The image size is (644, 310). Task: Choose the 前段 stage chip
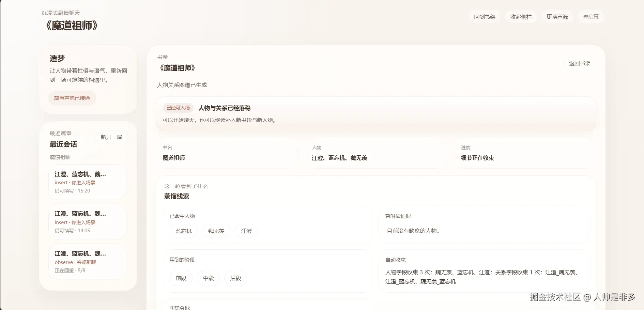181,278
